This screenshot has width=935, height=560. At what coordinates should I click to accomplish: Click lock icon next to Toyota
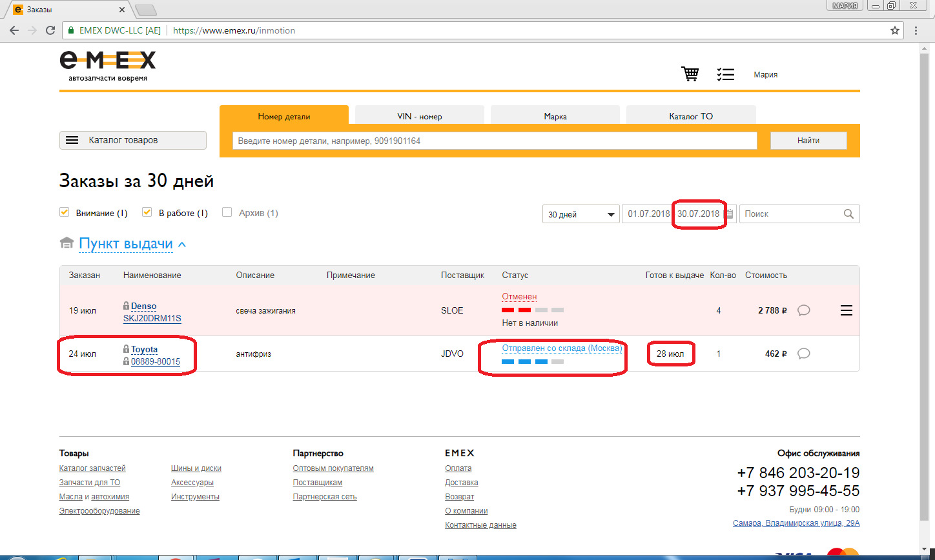127,349
